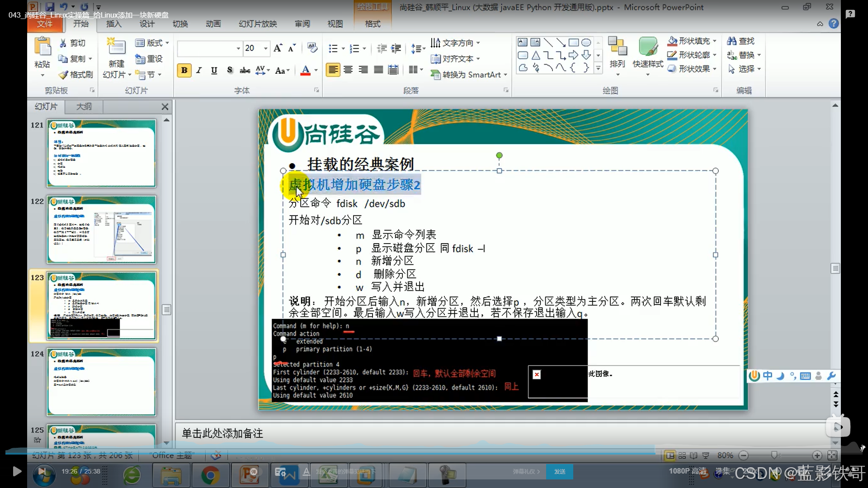
Task: Expand the Shape Fill (形状填充) dropdown
Action: click(715, 41)
